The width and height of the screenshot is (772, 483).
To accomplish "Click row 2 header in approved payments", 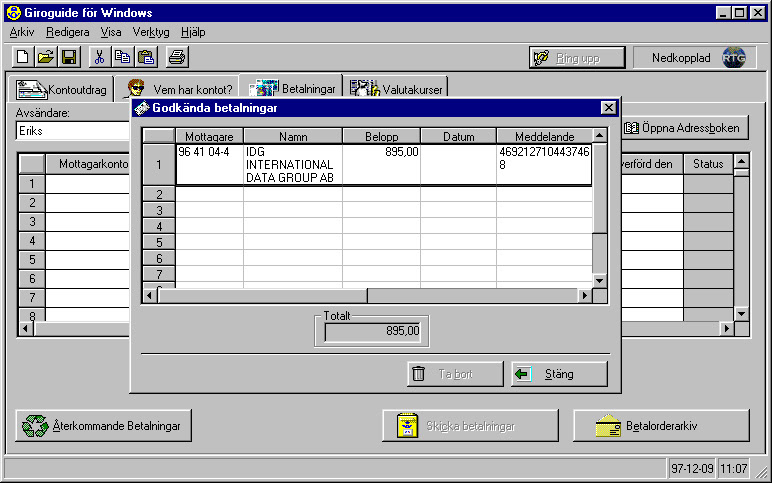I will tap(159, 194).
